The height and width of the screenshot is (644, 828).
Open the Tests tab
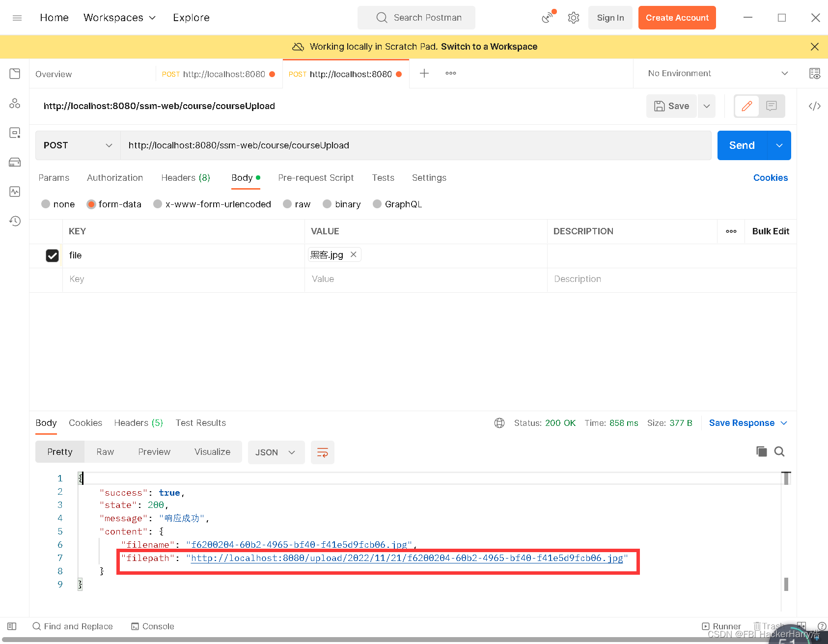coord(383,178)
